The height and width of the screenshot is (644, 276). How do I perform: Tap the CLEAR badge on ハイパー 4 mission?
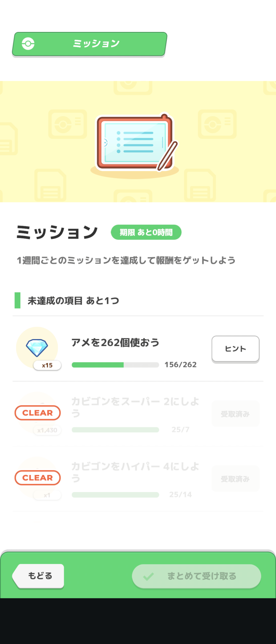37,478
